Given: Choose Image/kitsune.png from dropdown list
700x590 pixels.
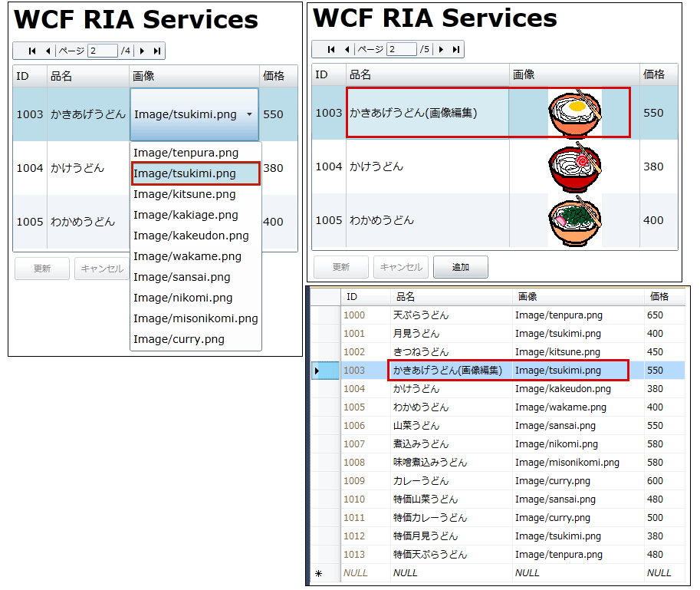Looking at the screenshot, I should [196, 194].
